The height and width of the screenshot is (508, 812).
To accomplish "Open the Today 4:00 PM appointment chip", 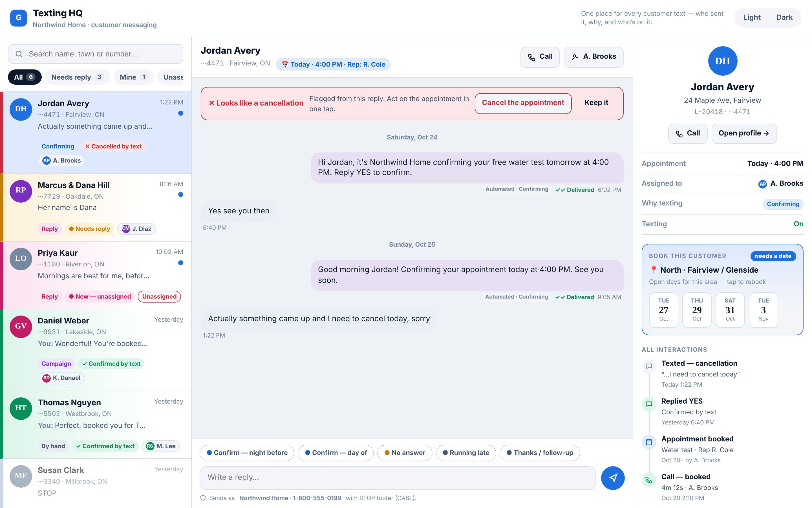I will click(333, 64).
